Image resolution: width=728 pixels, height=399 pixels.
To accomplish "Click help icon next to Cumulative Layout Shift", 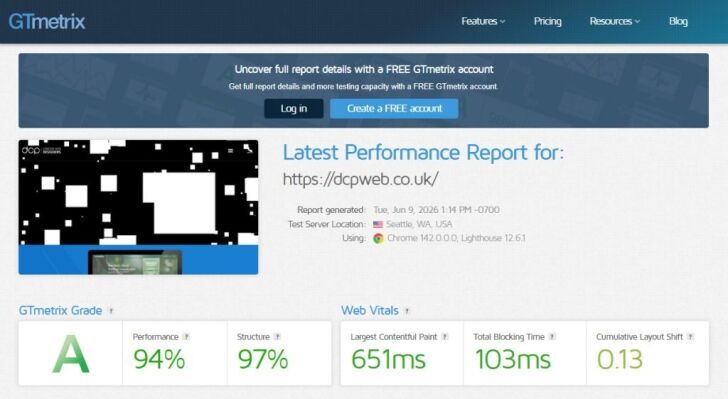I will pyautogui.click(x=690, y=337).
